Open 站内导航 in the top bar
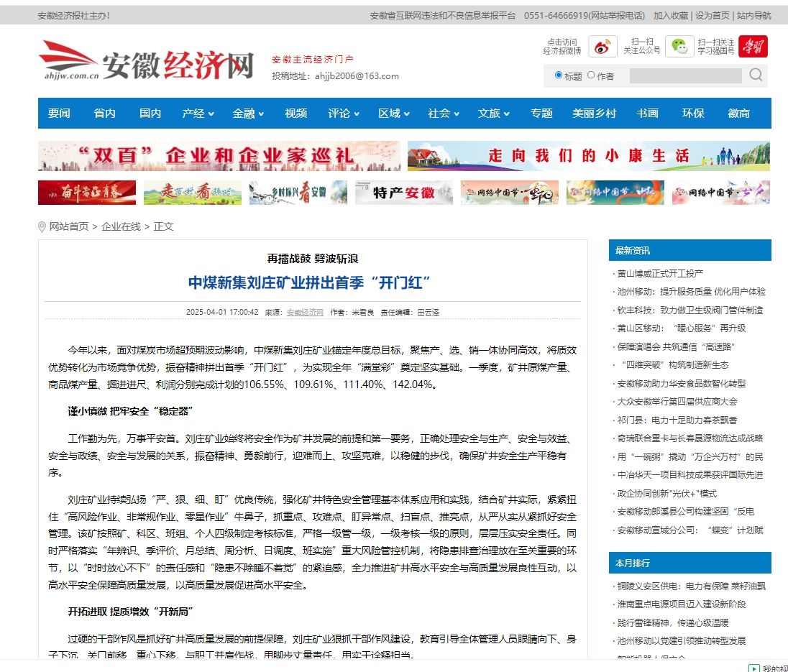 [753, 16]
